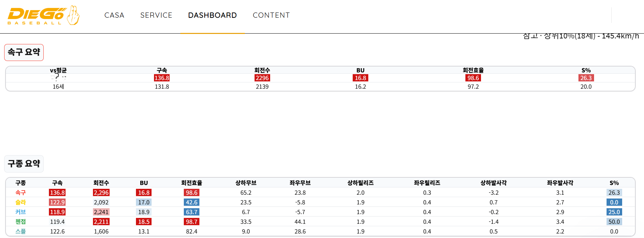Open the CONTENT menu item
Screen dimensions: 644x238
click(x=271, y=15)
